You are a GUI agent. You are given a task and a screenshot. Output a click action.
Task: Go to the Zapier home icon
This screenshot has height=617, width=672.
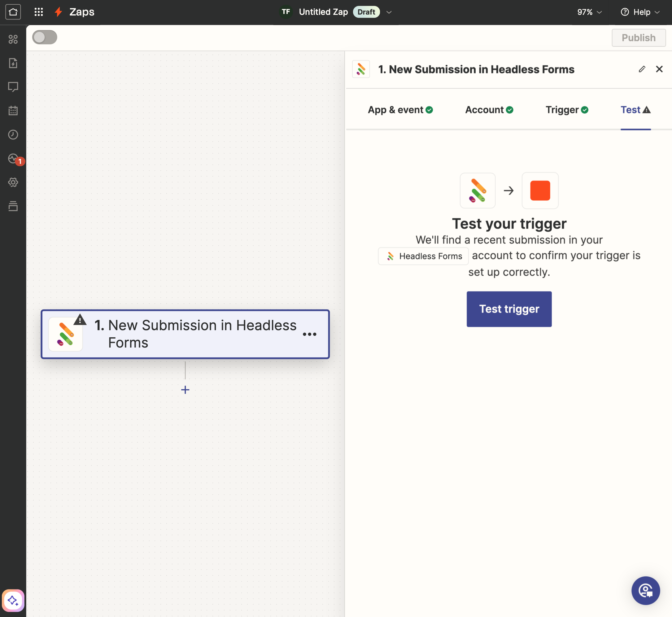point(13,12)
